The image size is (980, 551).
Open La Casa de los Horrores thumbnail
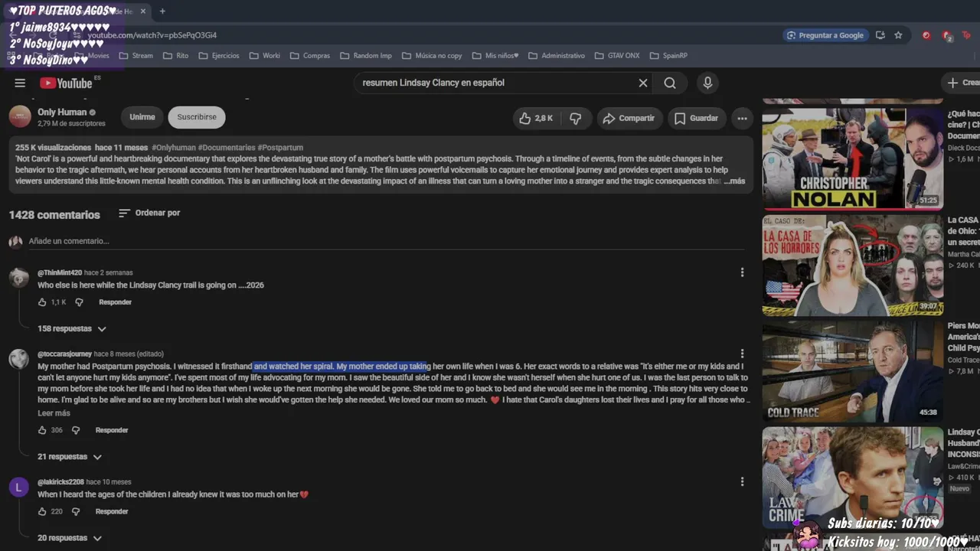click(x=853, y=265)
